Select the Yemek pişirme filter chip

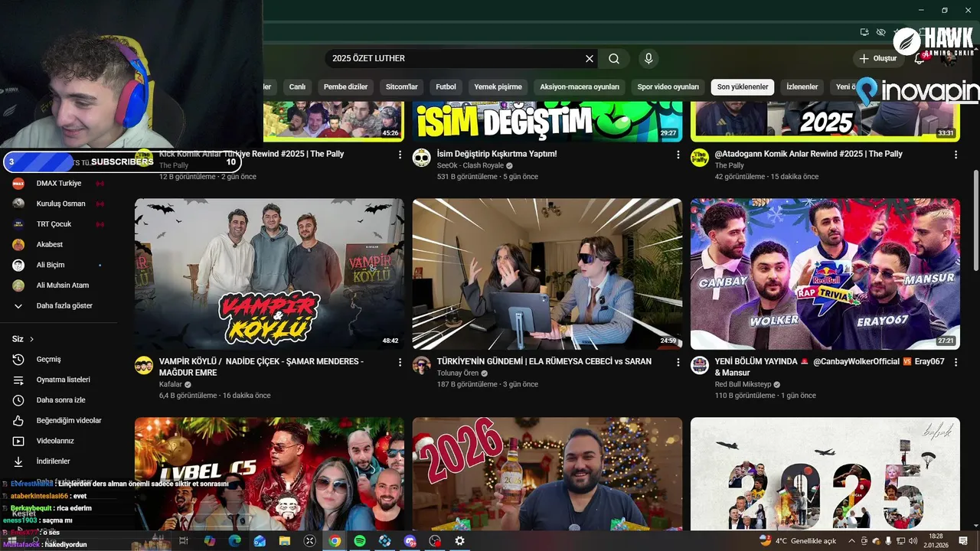click(498, 87)
